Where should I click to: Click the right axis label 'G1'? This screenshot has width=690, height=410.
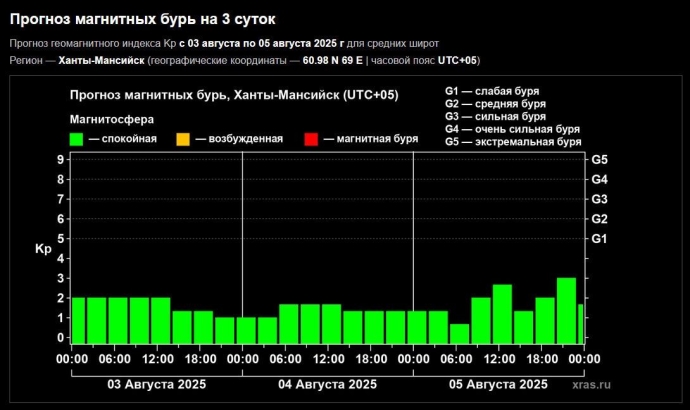pos(599,239)
